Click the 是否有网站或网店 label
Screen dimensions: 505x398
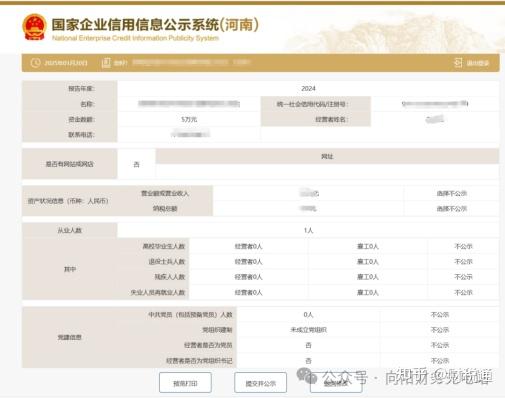(70, 164)
